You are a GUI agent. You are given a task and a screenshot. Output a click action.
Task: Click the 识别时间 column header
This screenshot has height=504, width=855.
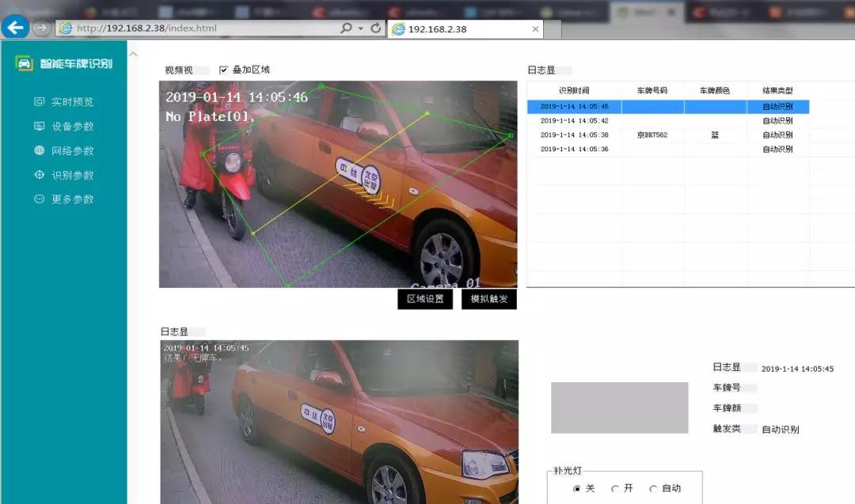(x=574, y=90)
